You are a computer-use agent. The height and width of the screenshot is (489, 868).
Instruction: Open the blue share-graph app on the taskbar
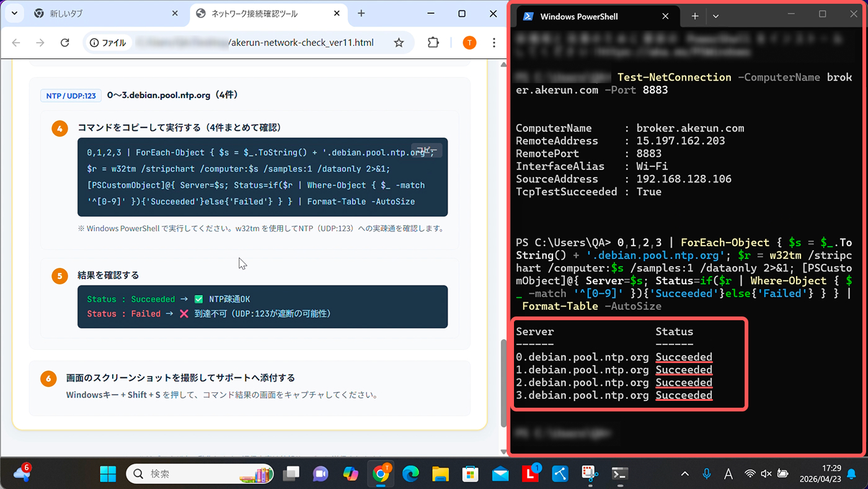click(560, 474)
